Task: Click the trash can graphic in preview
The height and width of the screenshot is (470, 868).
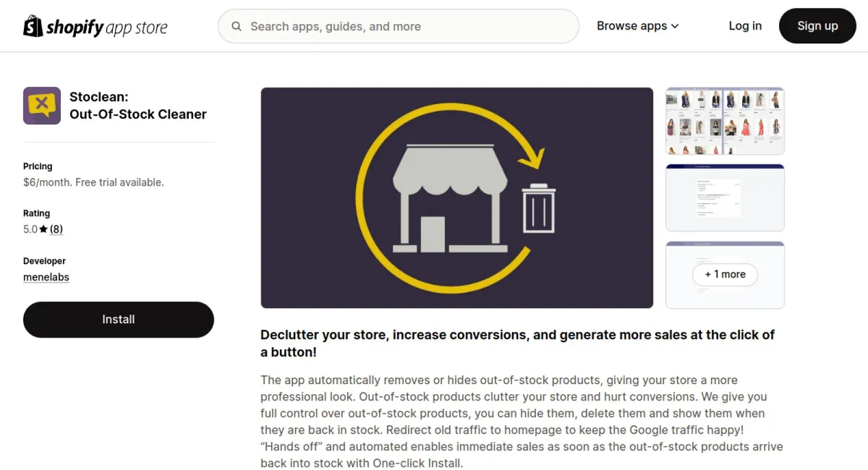Action: pyautogui.click(x=539, y=209)
